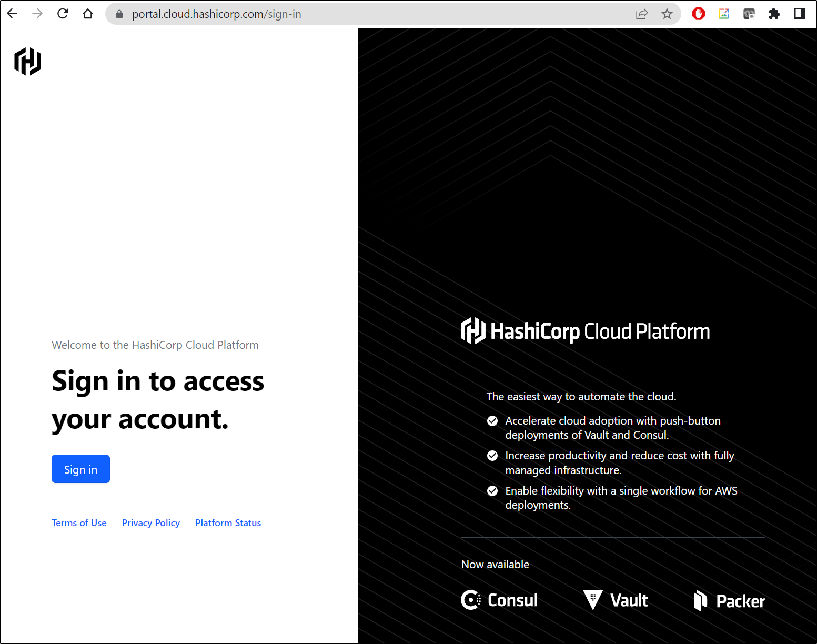The width and height of the screenshot is (817, 644).
Task: Go back using the browser back arrow
Action: [x=12, y=14]
